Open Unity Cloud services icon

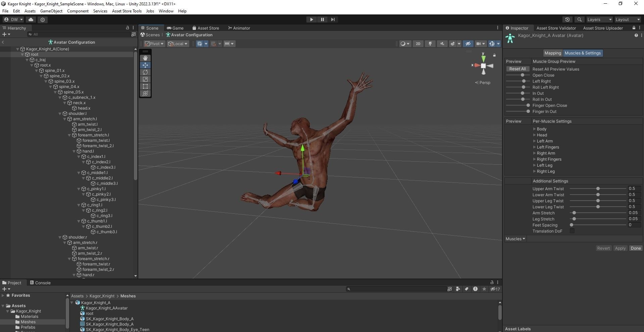click(31, 19)
